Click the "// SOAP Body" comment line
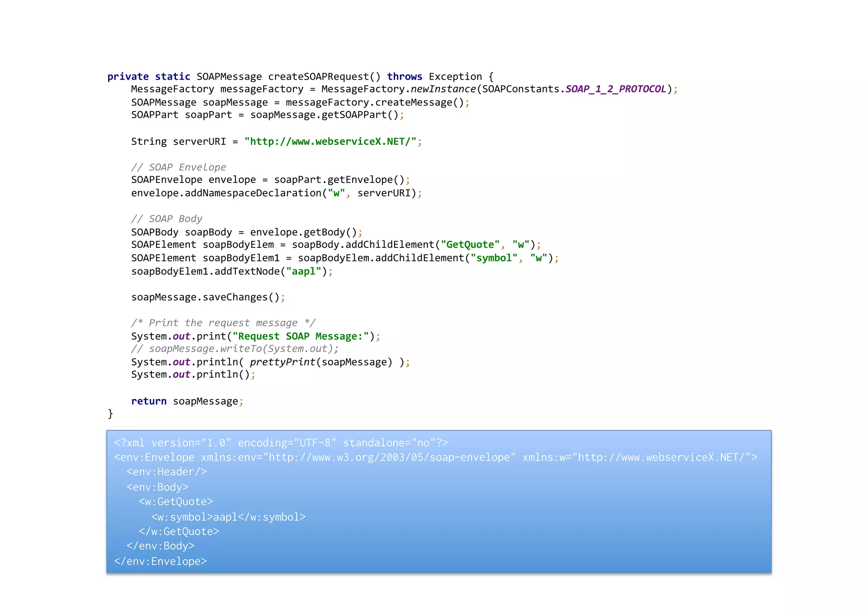868x613 pixels. click(167, 219)
